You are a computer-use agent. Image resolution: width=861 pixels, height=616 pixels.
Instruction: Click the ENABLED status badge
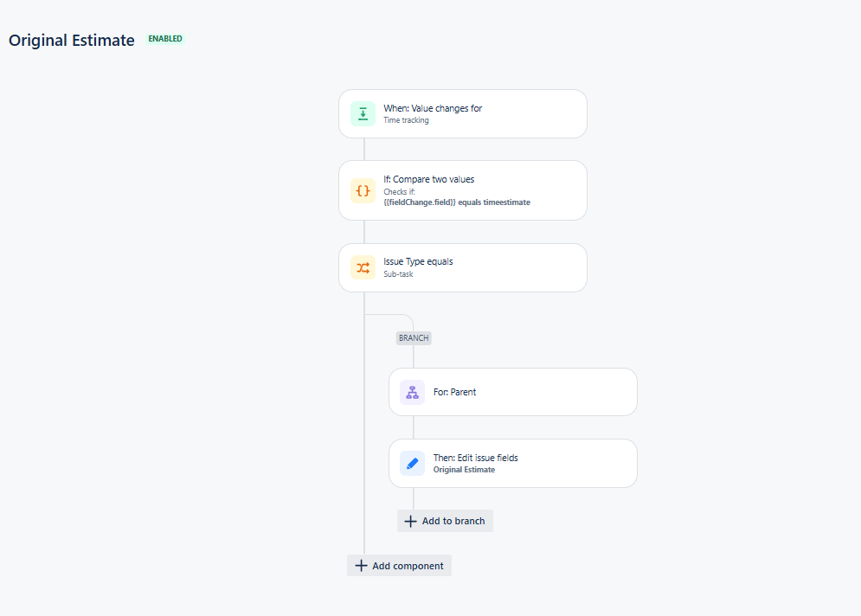point(165,38)
